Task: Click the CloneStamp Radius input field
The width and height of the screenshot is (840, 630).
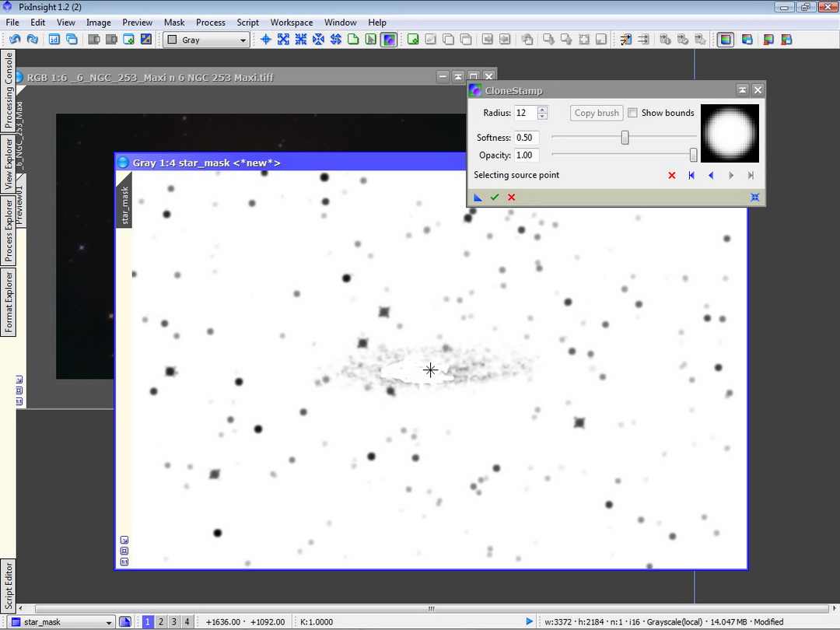Action: [x=525, y=113]
